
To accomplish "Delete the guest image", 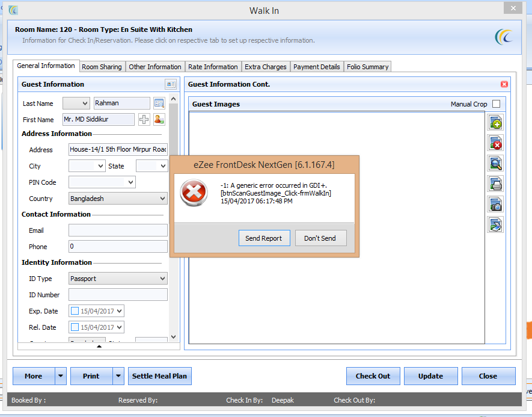I will click(x=495, y=143).
